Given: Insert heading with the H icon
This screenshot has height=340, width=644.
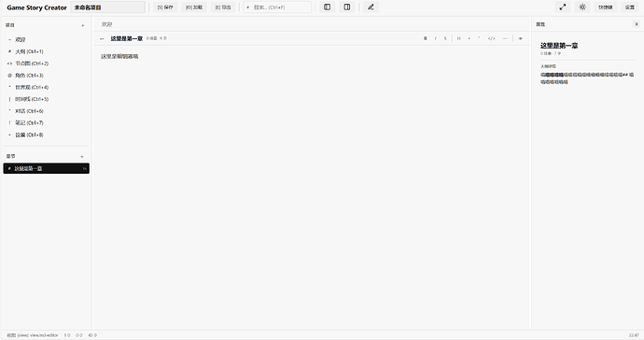Looking at the screenshot, I should click(x=459, y=38).
